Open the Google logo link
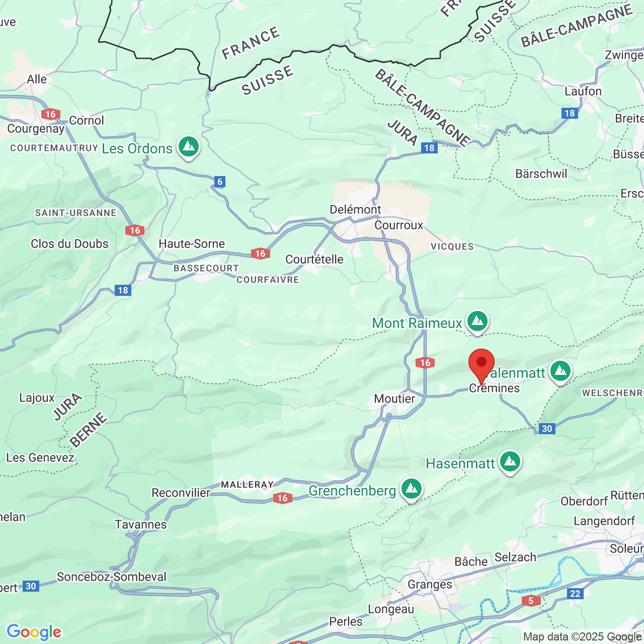Screen dimensions: 644x644 (x=34, y=632)
